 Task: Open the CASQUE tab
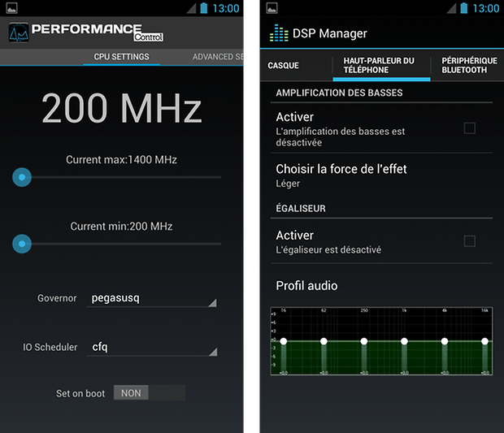[283, 66]
